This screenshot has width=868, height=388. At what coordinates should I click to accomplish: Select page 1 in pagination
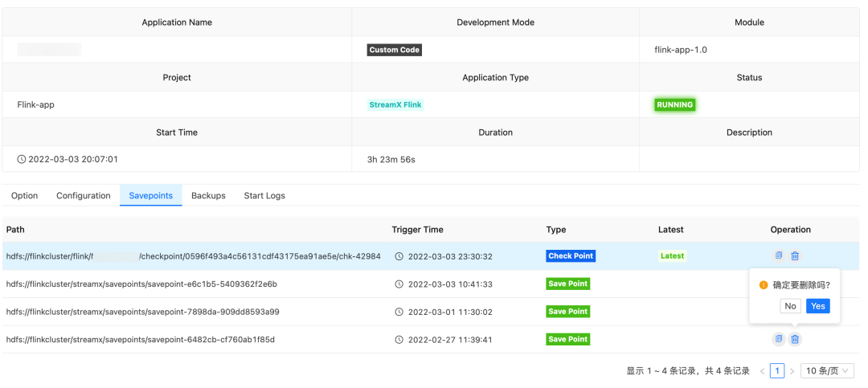pos(777,371)
